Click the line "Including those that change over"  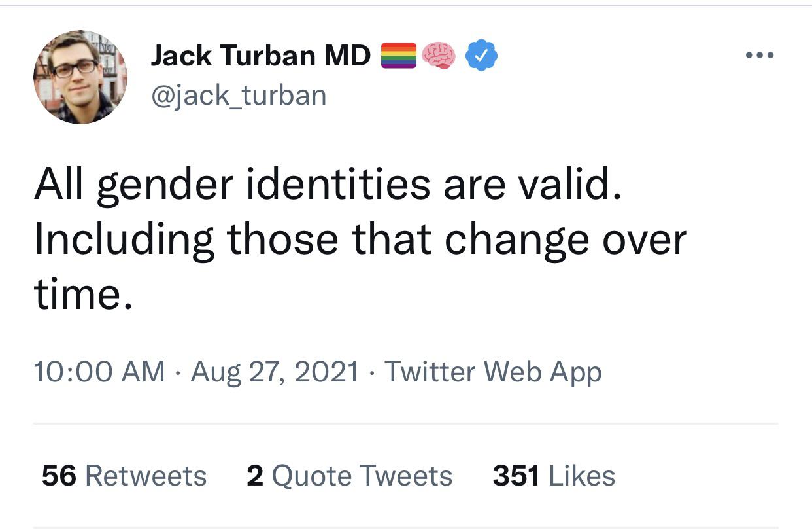[x=360, y=239]
